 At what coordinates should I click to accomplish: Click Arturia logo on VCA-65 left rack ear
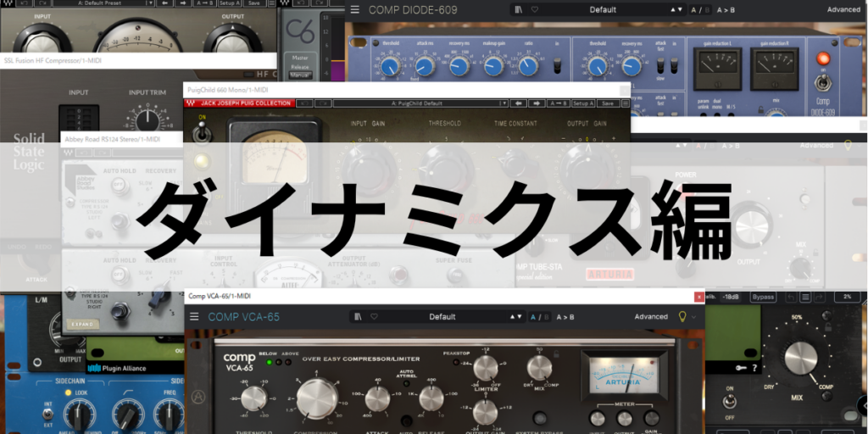[197, 397]
